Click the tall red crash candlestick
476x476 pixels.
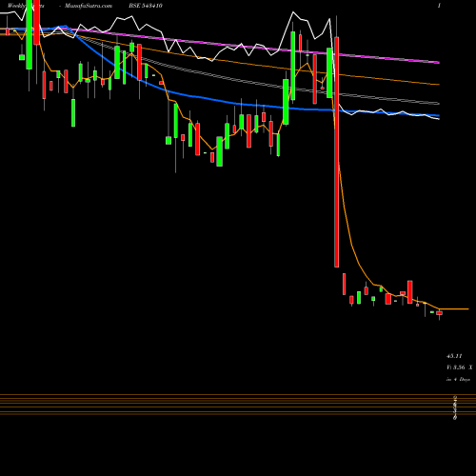click(x=336, y=151)
